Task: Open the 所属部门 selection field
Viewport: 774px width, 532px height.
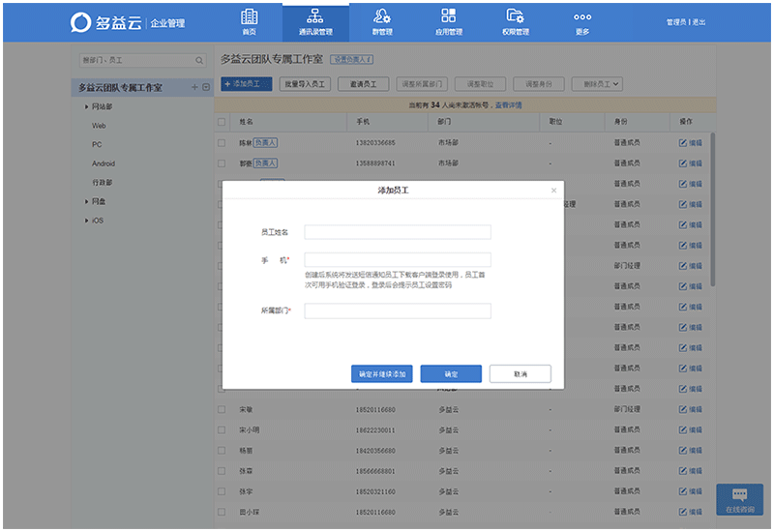Action: 398,310
